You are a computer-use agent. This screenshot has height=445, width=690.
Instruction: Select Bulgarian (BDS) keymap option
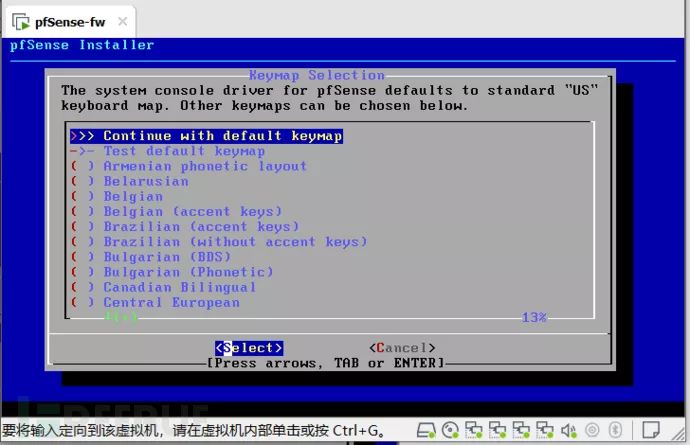coord(150,257)
